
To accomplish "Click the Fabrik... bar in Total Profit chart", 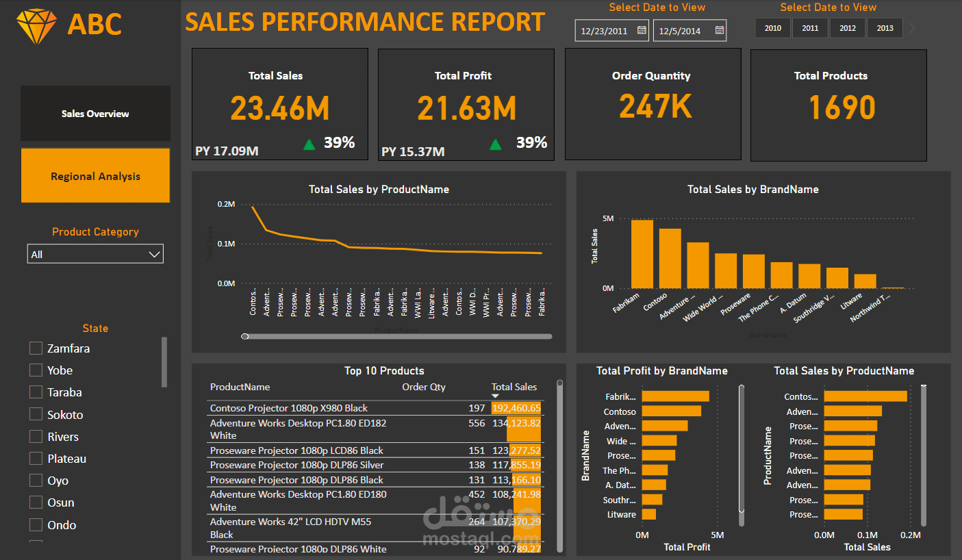I will 676,396.
